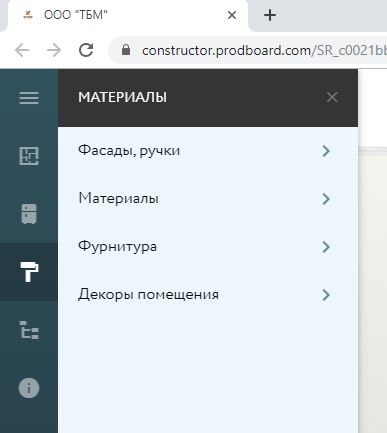Open Материалы category in list
387x433 pixels.
(x=208, y=199)
